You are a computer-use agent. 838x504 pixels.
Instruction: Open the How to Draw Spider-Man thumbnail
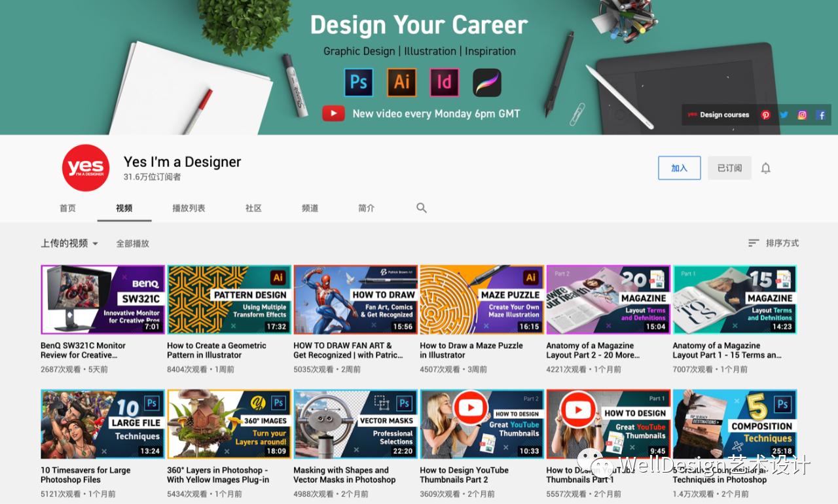tap(355, 300)
